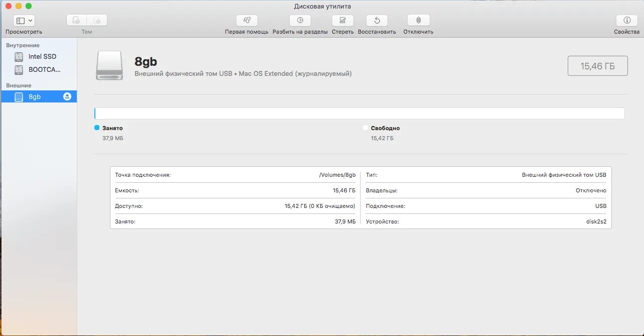This screenshot has width=644, height=336.
Task: Select the 8gb external volume
Action: [39, 96]
